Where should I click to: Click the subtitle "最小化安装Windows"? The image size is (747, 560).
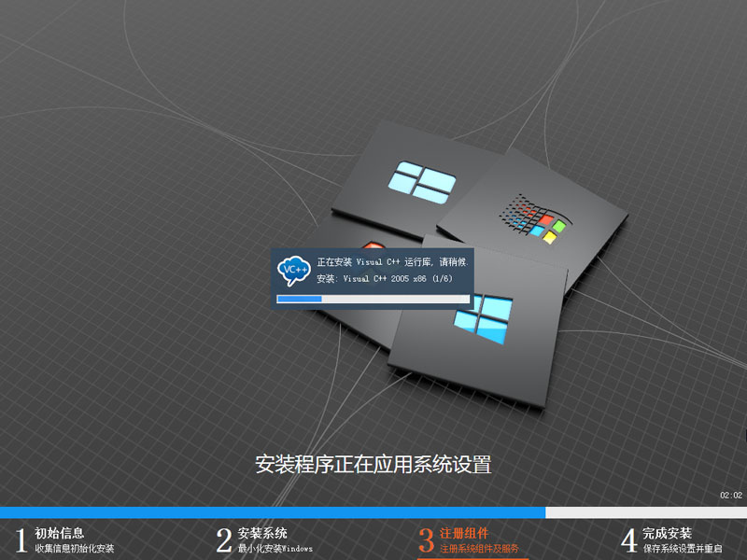[x=275, y=549]
